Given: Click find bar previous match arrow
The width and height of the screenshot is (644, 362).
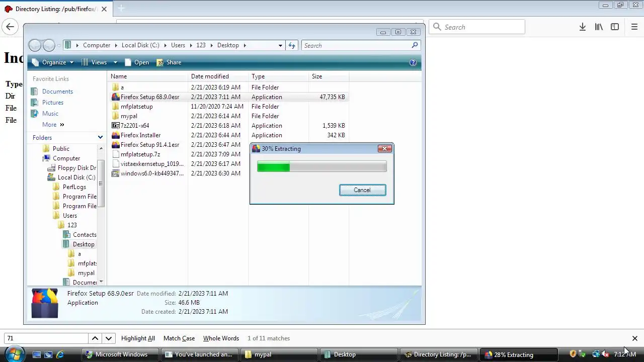Looking at the screenshot, I should coord(95,338).
